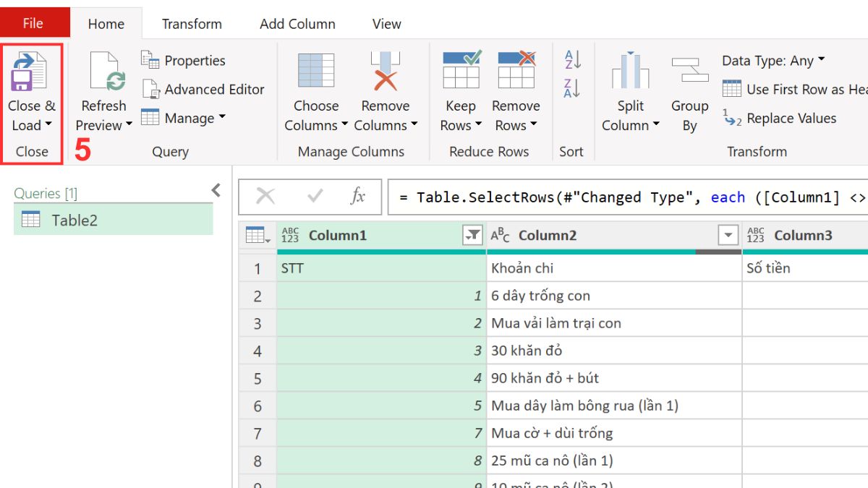This screenshot has width=868, height=488.
Task: Expand the Split Column dropdown arrow
Action: coord(655,124)
